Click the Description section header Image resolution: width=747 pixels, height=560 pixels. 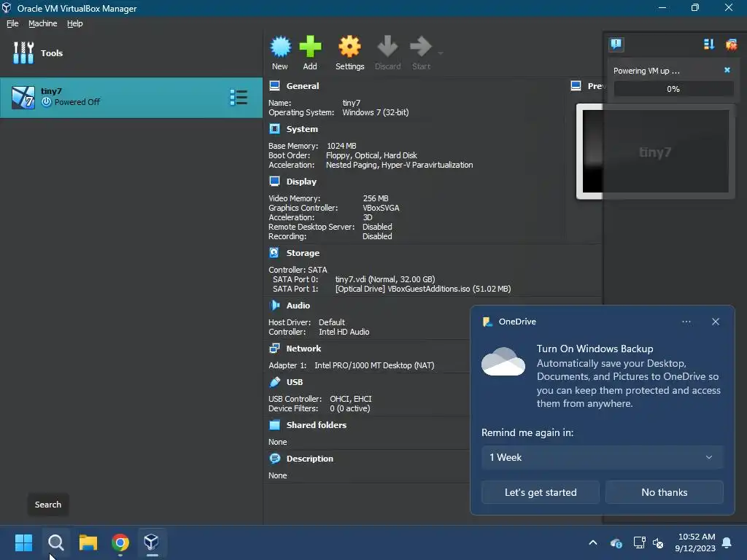pos(309,459)
